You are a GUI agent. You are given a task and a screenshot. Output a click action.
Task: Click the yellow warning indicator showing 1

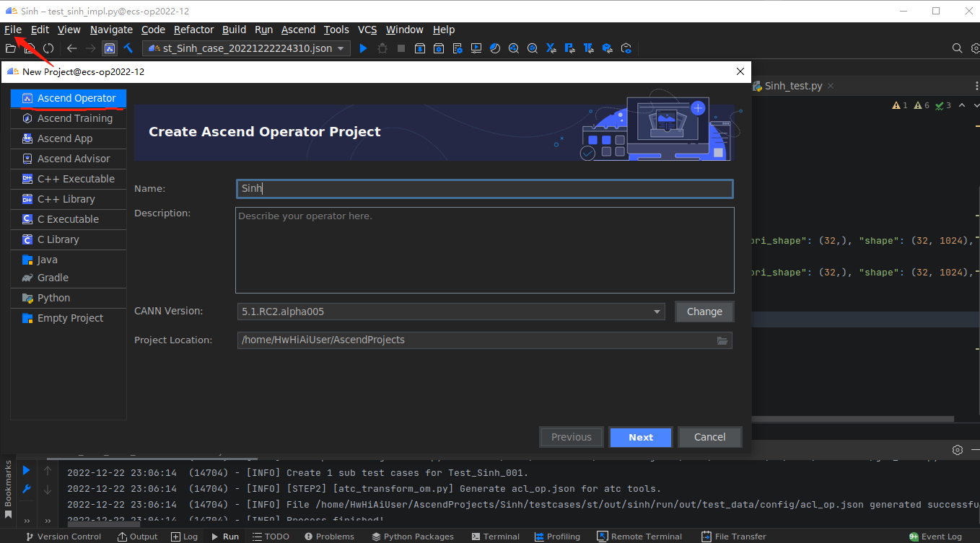click(900, 105)
